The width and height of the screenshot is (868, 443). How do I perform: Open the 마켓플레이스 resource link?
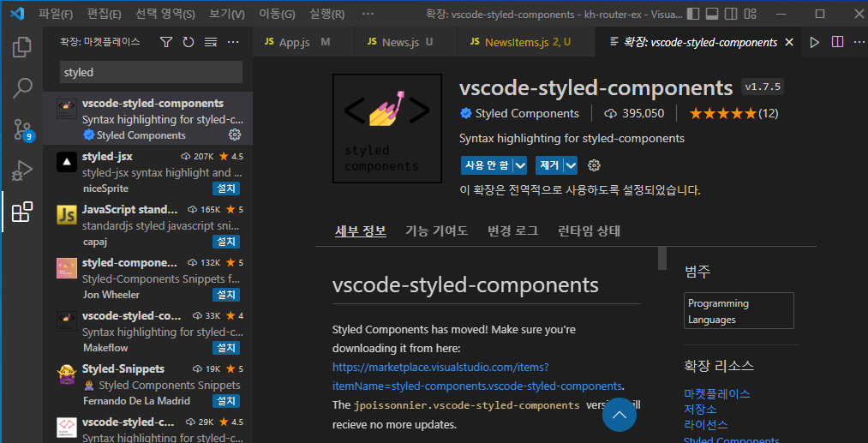click(717, 394)
